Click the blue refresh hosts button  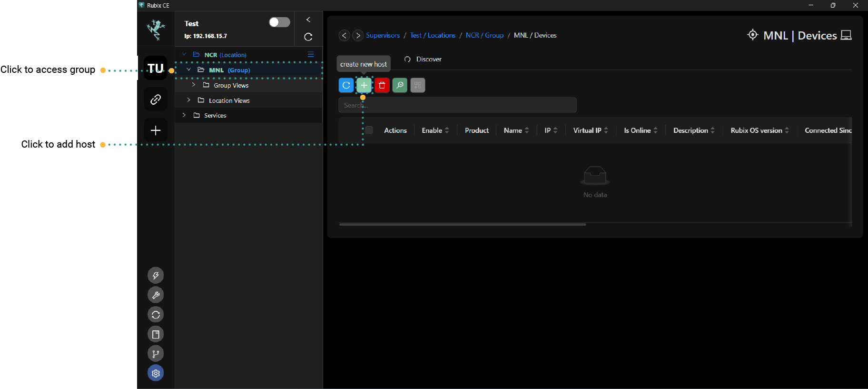click(x=346, y=85)
